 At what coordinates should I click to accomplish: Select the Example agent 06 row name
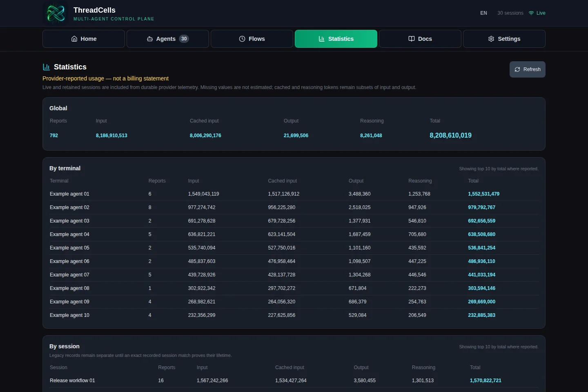[69, 261]
